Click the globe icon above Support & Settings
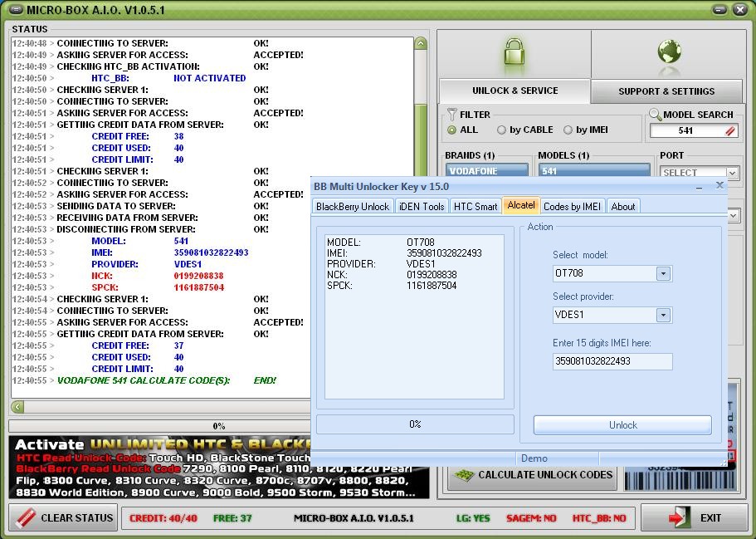This screenshot has width=756, height=539. tap(669, 51)
